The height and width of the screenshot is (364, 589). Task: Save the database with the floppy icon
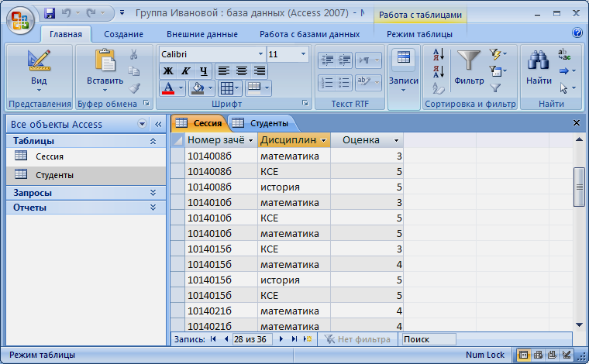(x=50, y=13)
